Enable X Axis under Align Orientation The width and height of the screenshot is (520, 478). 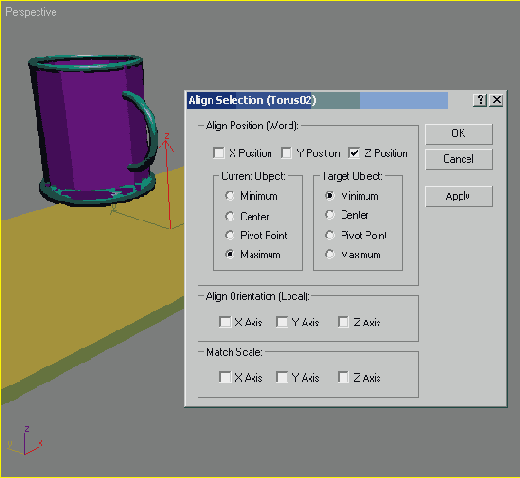225,322
